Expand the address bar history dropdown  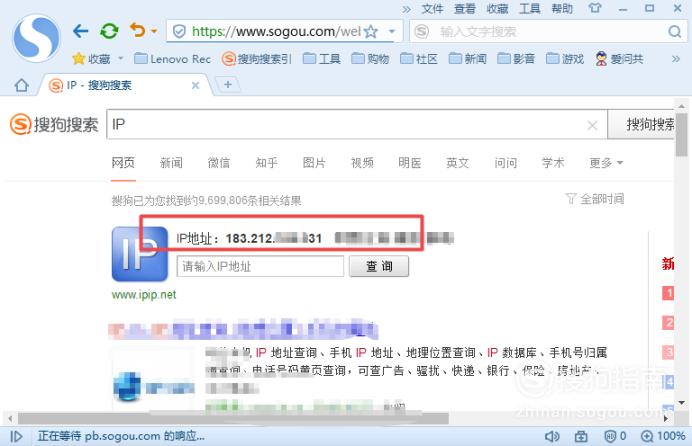391,31
